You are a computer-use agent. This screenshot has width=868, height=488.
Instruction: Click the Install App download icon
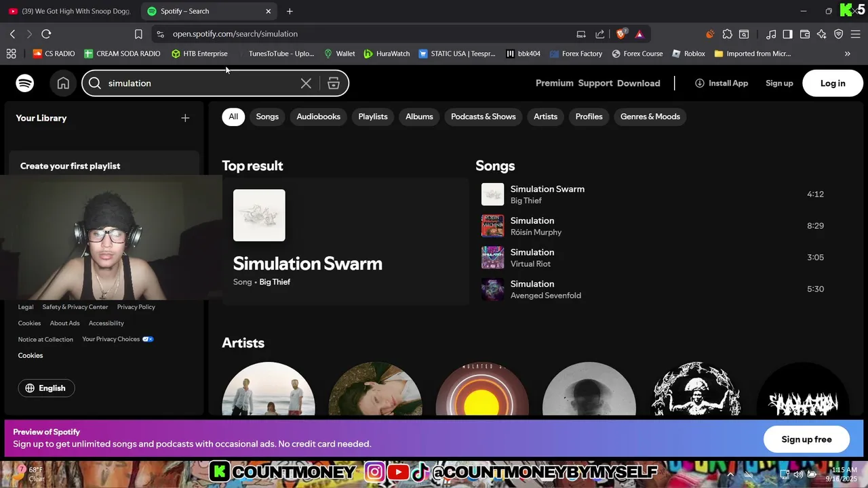[700, 83]
